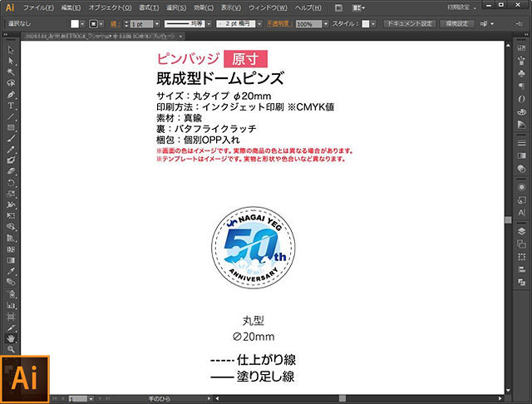Select the Direct Selection tool

pos(11,61)
